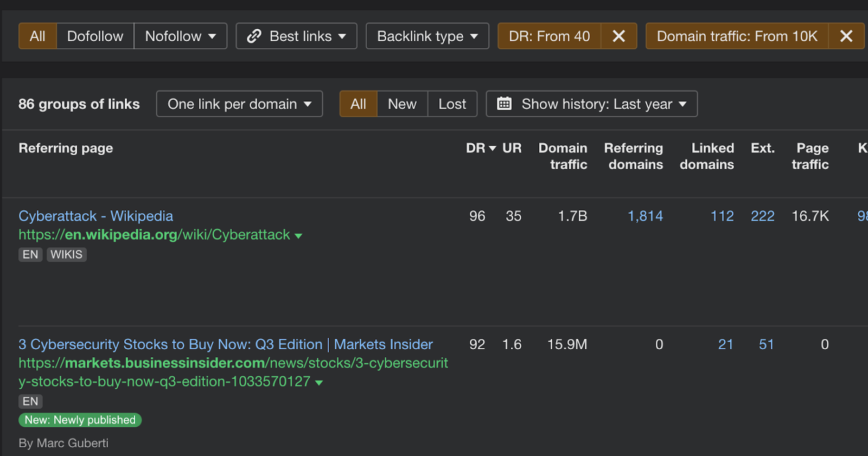
Task: Remove the DR: From 40 filter
Action: [x=618, y=36]
